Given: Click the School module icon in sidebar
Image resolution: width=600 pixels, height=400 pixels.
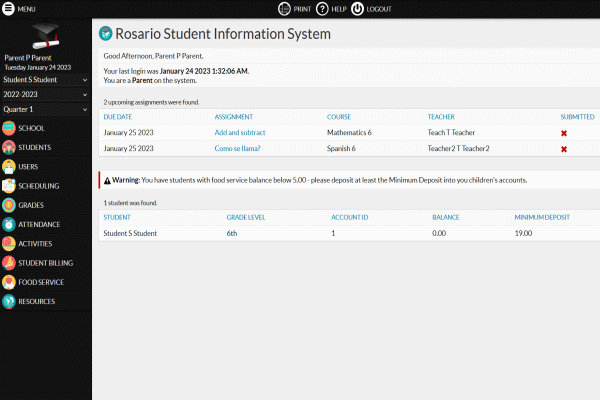Looking at the screenshot, I should 9,128.
